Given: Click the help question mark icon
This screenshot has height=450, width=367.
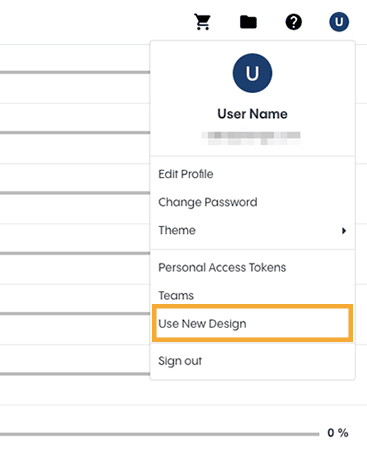Looking at the screenshot, I should coord(294,22).
